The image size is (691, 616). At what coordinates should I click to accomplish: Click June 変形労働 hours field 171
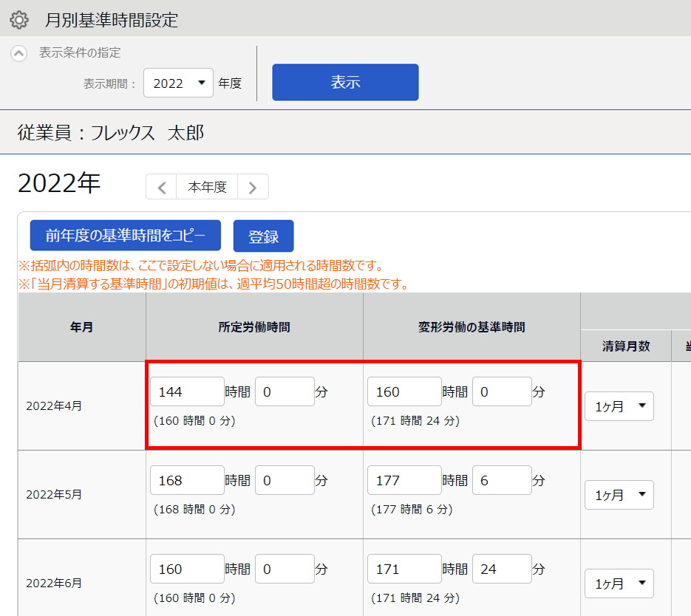pos(404,569)
